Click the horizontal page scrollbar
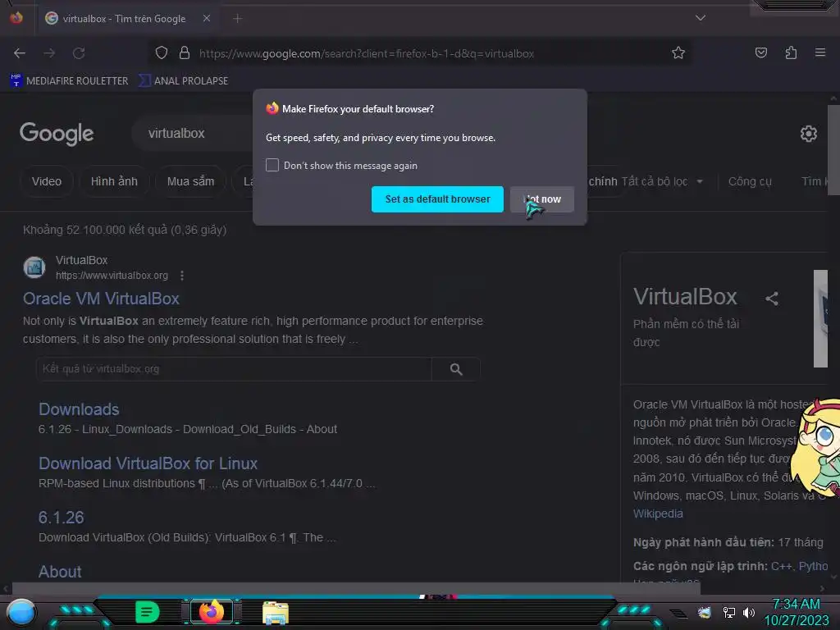 (x=356, y=589)
